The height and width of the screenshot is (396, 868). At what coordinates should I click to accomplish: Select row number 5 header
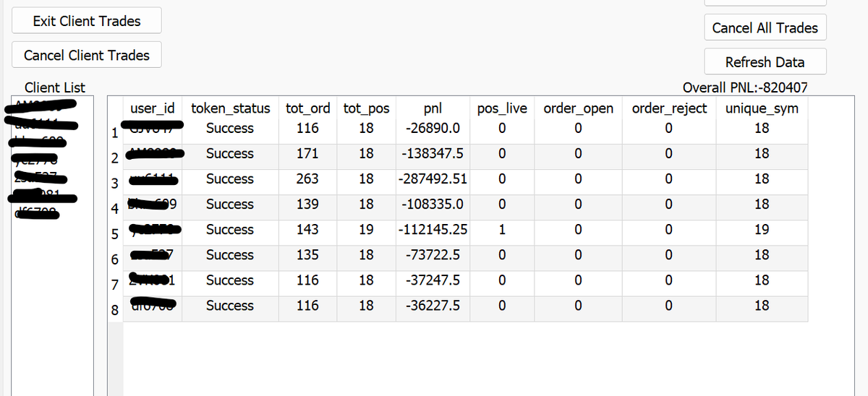pyautogui.click(x=114, y=234)
